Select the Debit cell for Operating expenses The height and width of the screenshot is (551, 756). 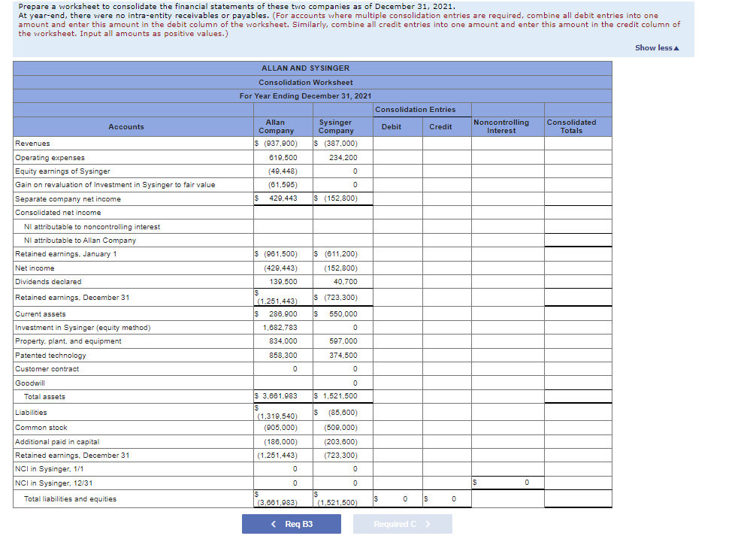click(x=396, y=157)
